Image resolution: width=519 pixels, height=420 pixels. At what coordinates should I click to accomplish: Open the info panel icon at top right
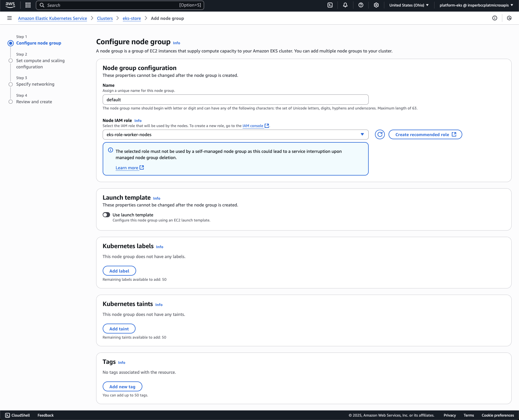pos(495,18)
